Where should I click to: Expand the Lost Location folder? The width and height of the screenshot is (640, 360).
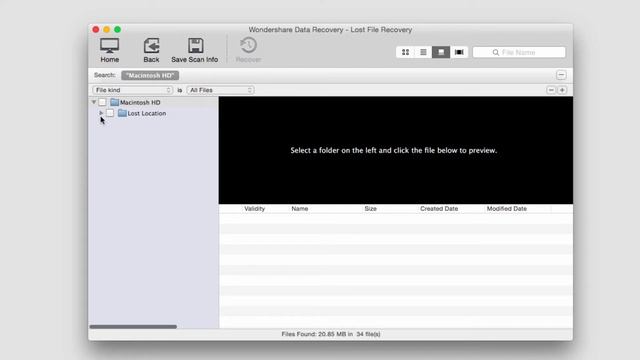click(101, 113)
